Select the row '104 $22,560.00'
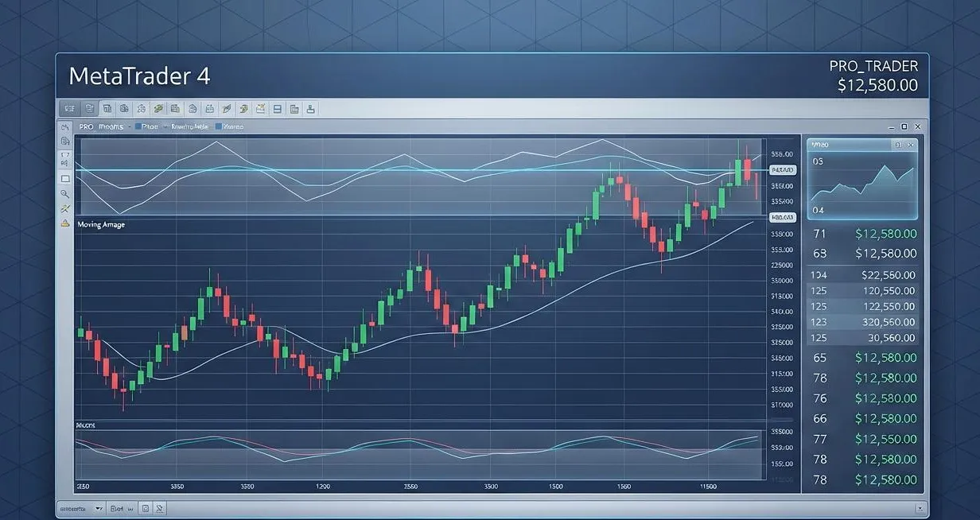980x520 pixels. tap(864, 274)
